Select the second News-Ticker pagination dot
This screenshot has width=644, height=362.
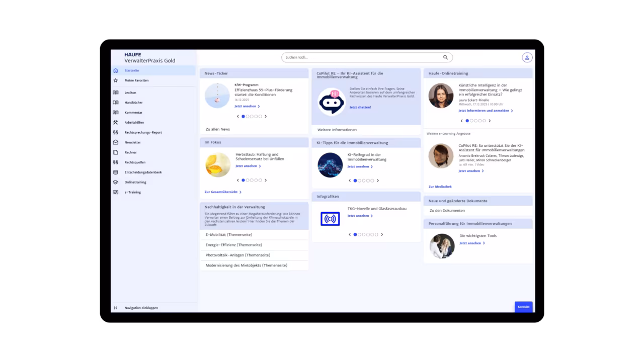coord(248,116)
